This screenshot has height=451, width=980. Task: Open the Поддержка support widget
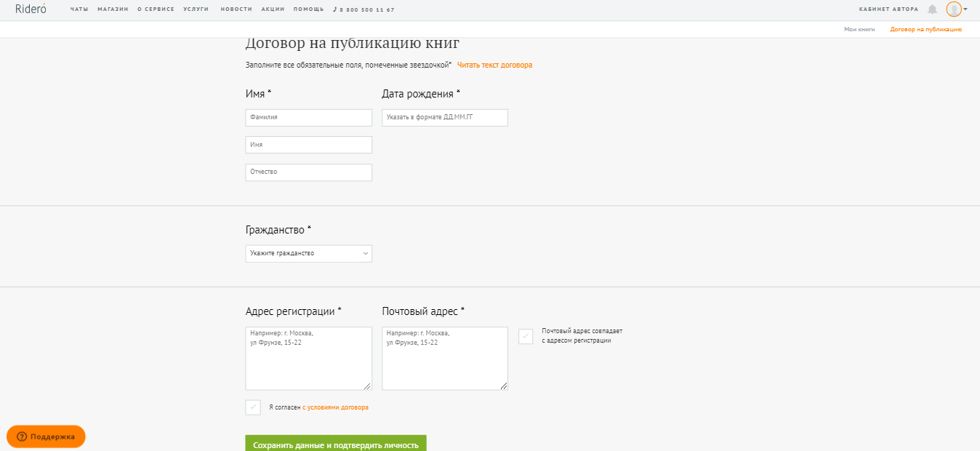coord(46,436)
